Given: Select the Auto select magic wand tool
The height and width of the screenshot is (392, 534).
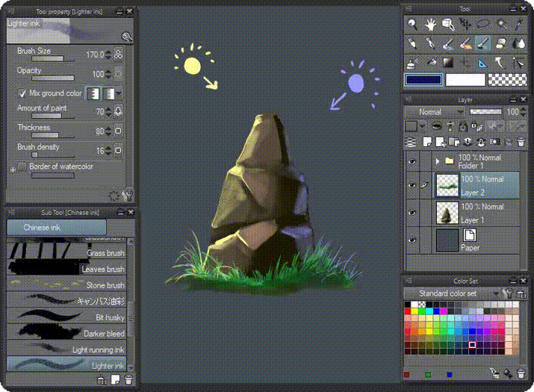Looking at the screenshot, I should point(501,24).
